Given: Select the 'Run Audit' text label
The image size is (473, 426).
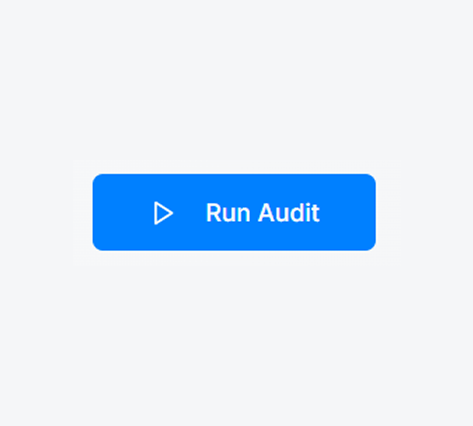Looking at the screenshot, I should click(x=263, y=213).
